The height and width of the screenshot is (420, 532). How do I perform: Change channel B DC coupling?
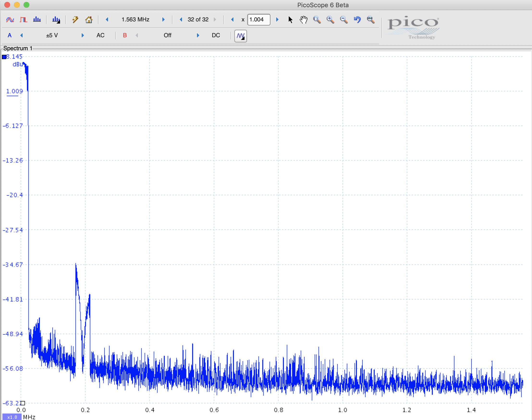[x=216, y=35]
